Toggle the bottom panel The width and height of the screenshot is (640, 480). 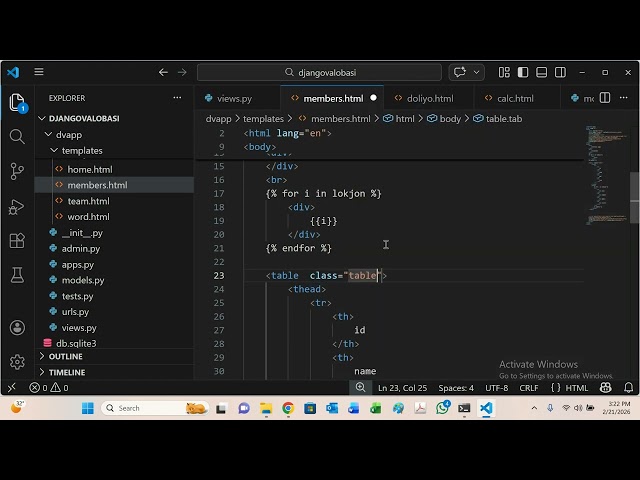[542, 72]
